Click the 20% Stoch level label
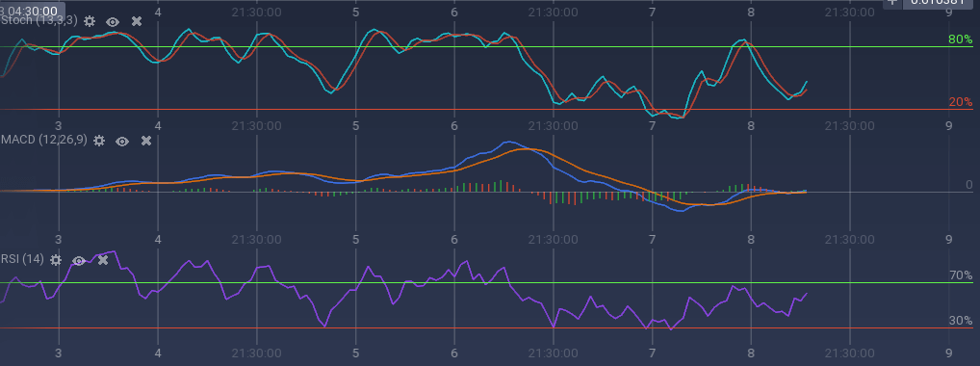This screenshot has width=980, height=366. tap(960, 102)
